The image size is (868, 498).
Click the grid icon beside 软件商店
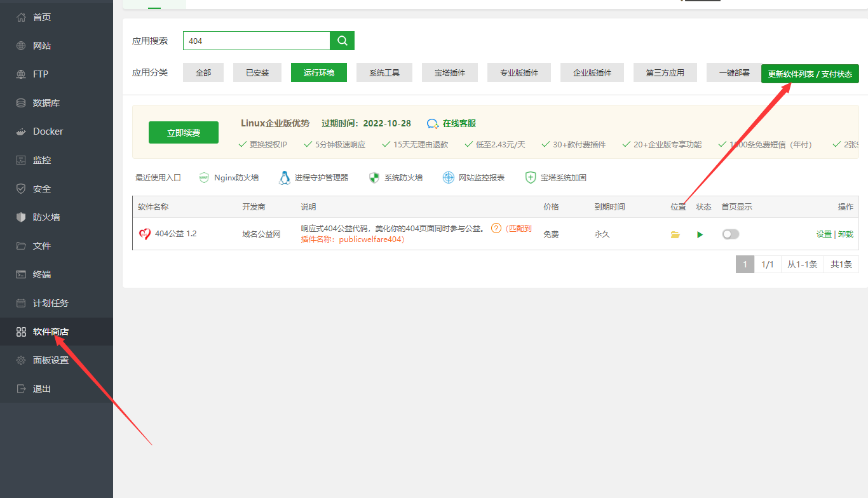point(21,332)
